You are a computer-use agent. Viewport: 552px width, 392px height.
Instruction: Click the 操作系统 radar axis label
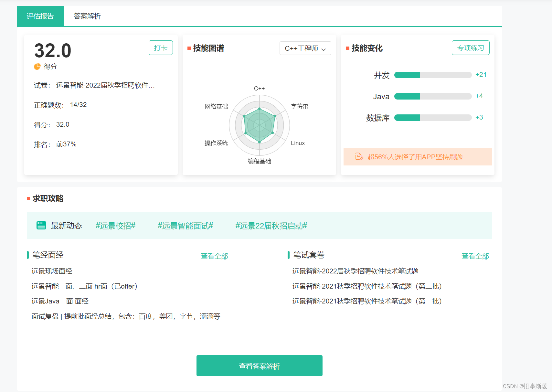tap(216, 143)
